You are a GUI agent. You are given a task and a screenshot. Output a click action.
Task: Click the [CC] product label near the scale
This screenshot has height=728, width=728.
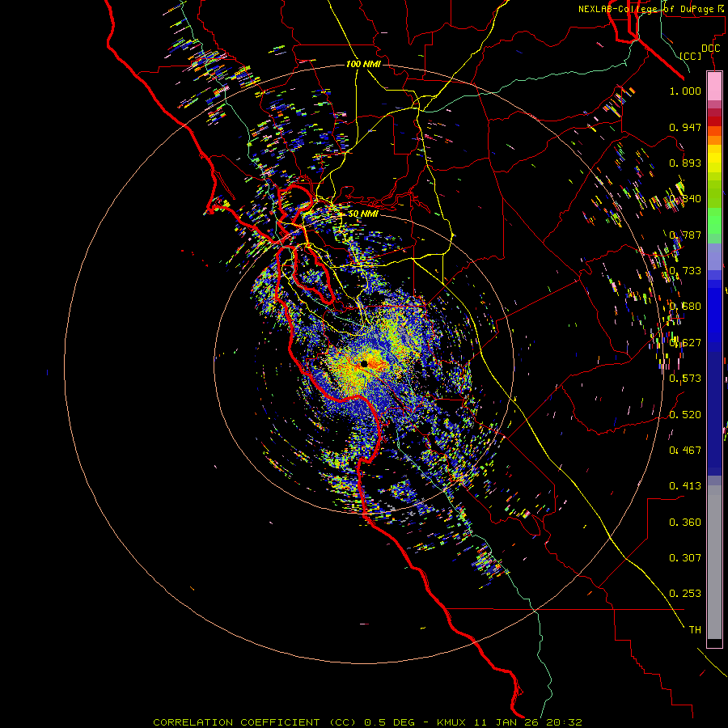(x=691, y=56)
